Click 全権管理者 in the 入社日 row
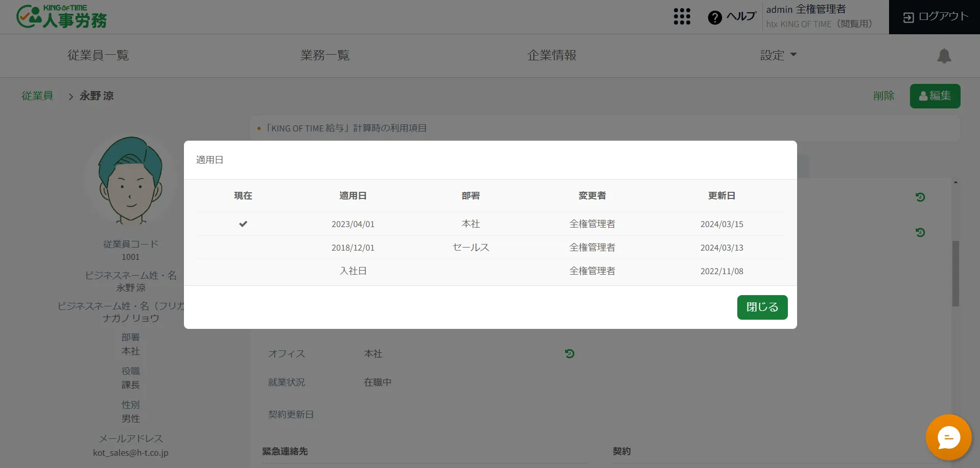 592,271
